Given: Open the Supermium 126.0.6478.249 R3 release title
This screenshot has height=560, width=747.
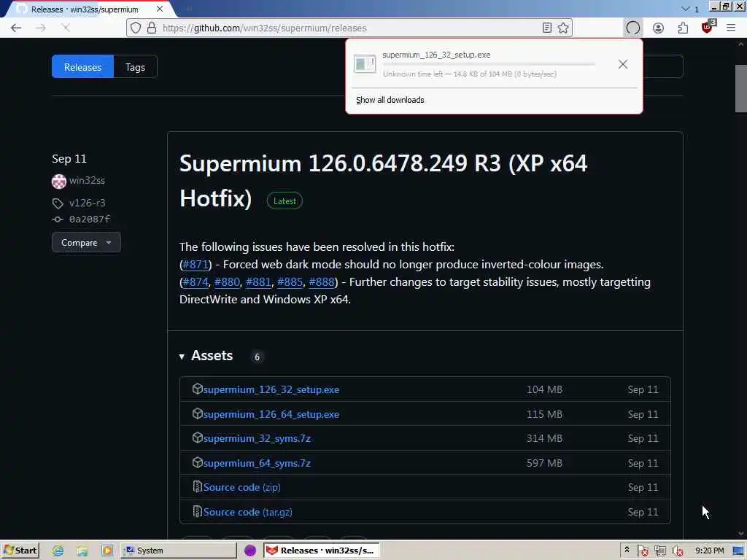Looking at the screenshot, I should click(383, 181).
